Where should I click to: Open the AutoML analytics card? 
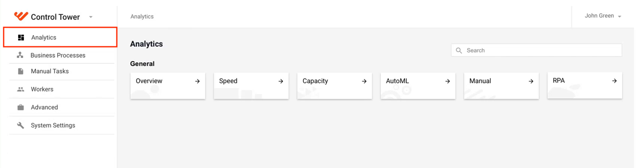tap(418, 86)
